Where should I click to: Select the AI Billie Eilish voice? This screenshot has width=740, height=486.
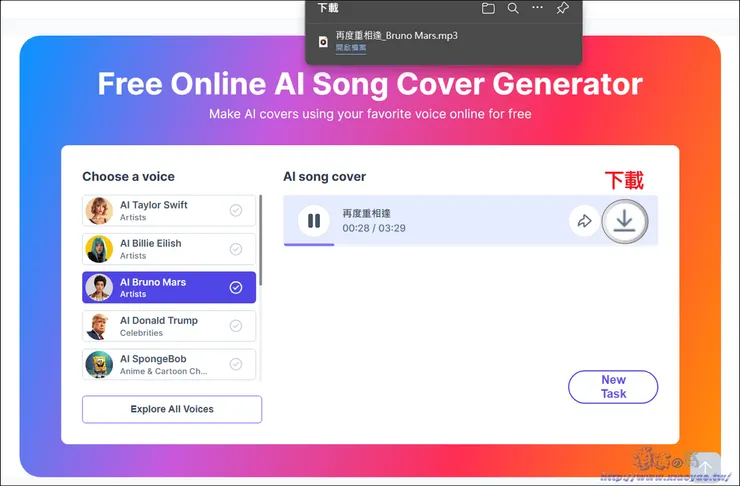[169, 249]
